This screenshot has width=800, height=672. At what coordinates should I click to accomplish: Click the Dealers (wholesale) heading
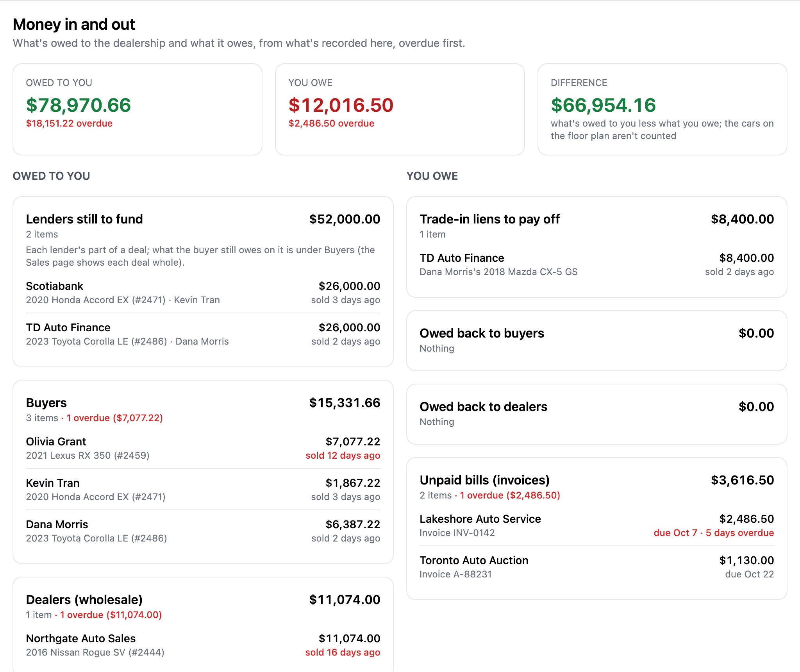point(84,600)
